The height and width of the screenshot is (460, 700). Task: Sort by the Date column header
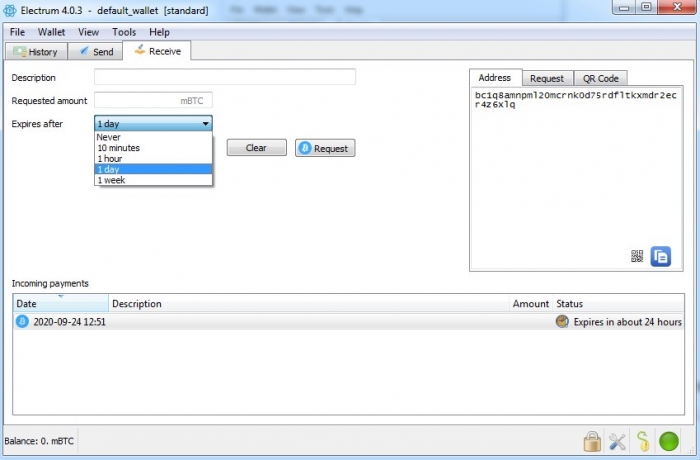[60, 303]
